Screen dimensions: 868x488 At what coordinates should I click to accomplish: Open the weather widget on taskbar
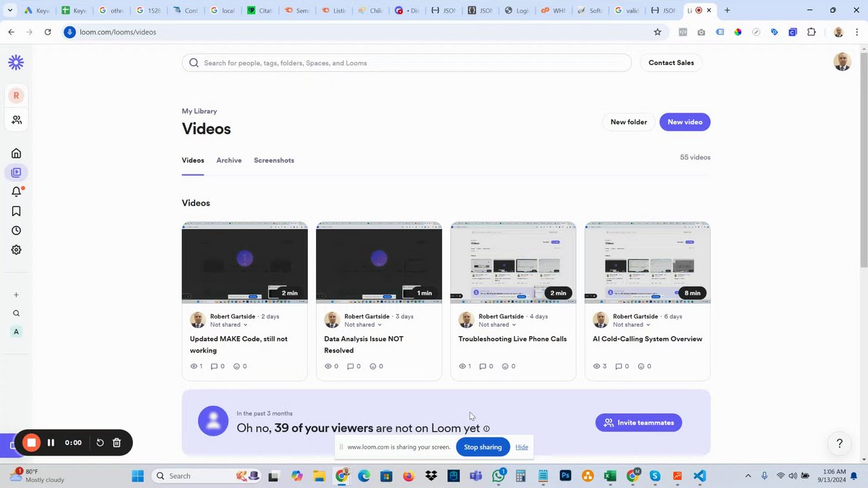(37, 476)
